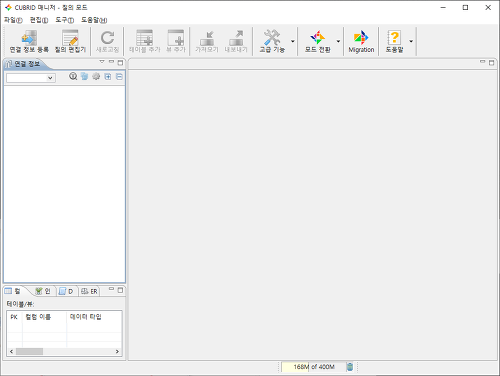Minimize the 연결 정보 panel

coord(111,62)
